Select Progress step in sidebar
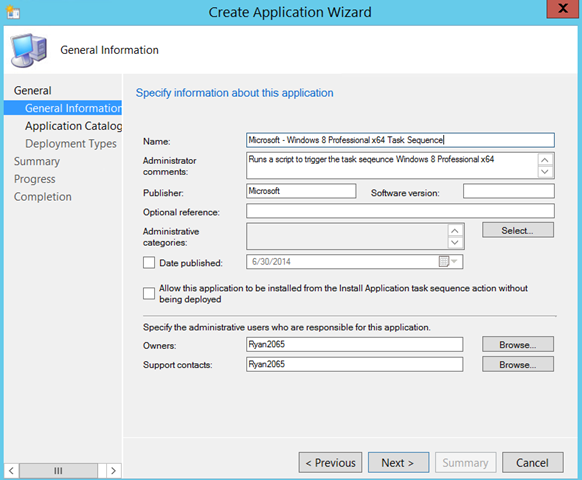The height and width of the screenshot is (480, 582). click(35, 179)
